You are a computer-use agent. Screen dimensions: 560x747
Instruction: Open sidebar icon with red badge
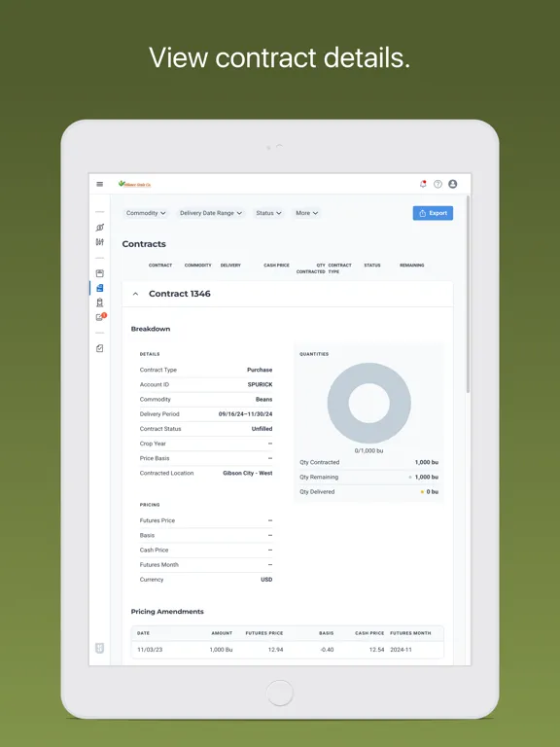(100, 317)
